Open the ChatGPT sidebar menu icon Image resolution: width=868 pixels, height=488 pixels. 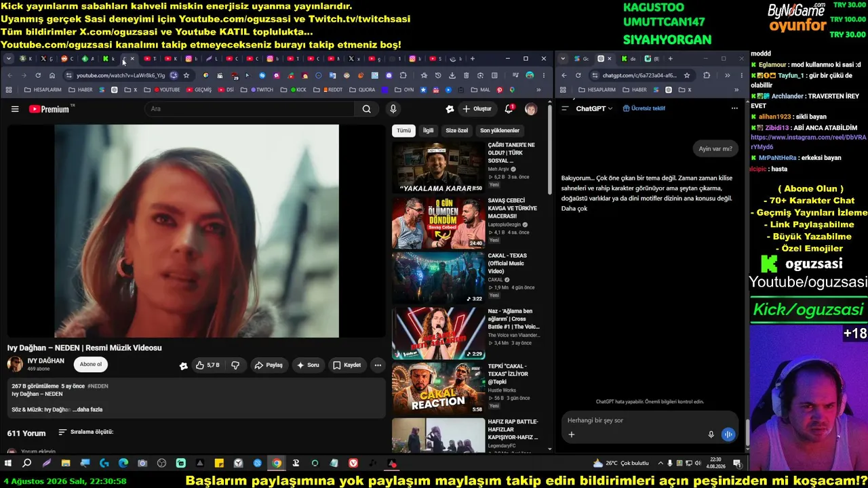(x=564, y=108)
